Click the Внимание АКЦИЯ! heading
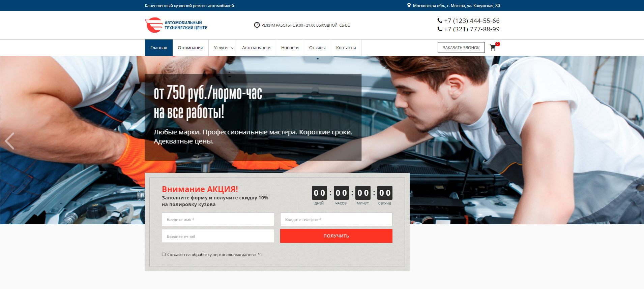The image size is (644, 289). (200, 189)
